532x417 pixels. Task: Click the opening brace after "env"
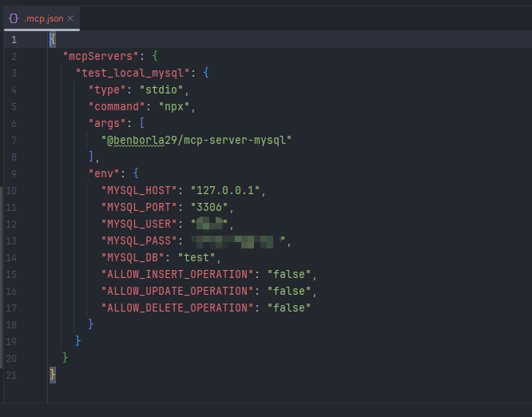point(136,173)
